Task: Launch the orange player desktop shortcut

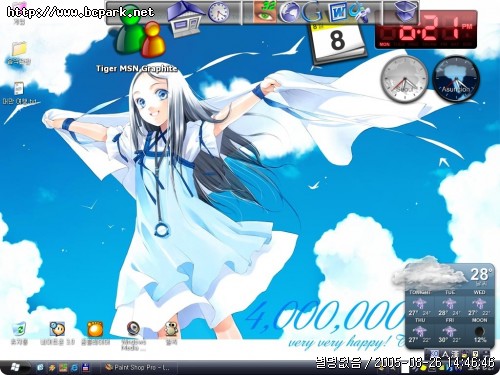Action: 95,329
